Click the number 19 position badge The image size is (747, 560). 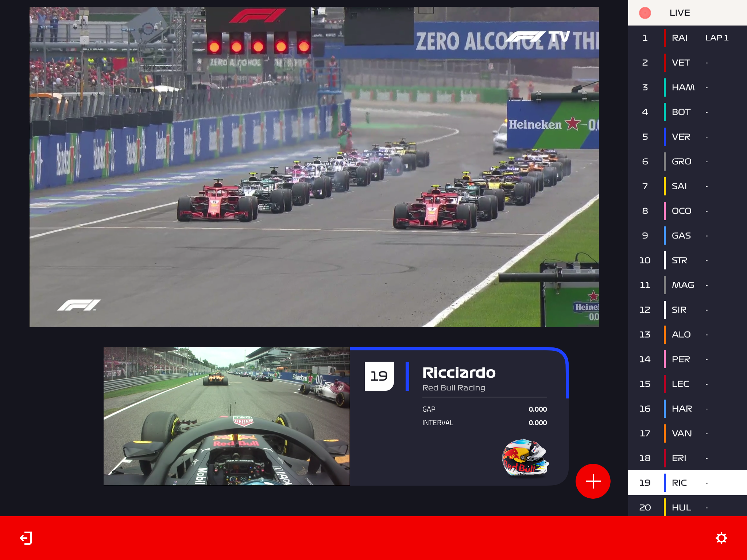379,376
